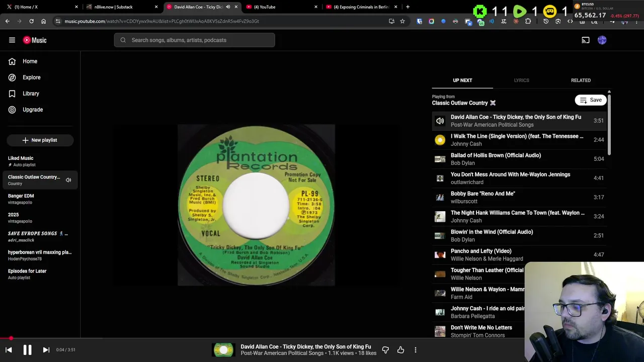Viewport: 644px width, 362px height.
Task: Play Pancho and Lefty from queue
Action: [519, 254]
